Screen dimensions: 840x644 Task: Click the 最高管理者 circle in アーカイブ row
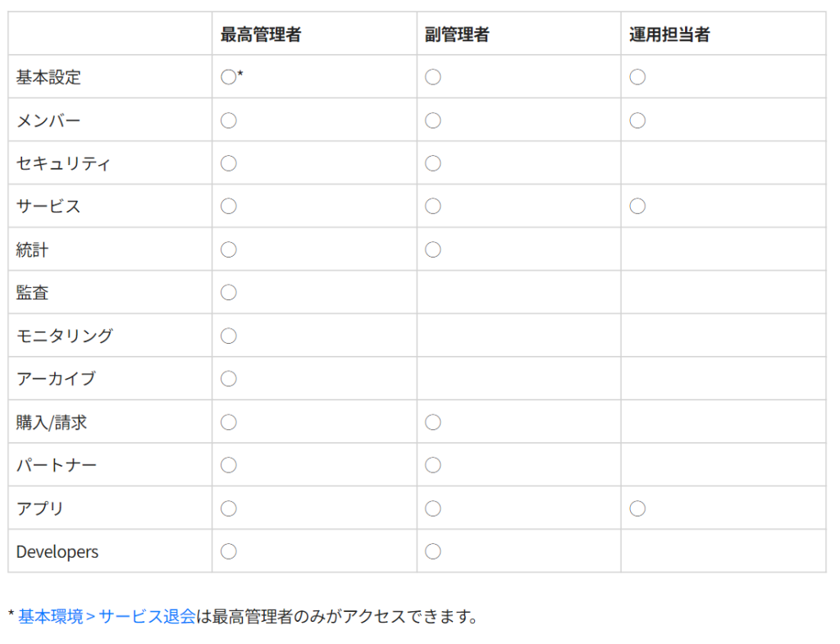[229, 379]
